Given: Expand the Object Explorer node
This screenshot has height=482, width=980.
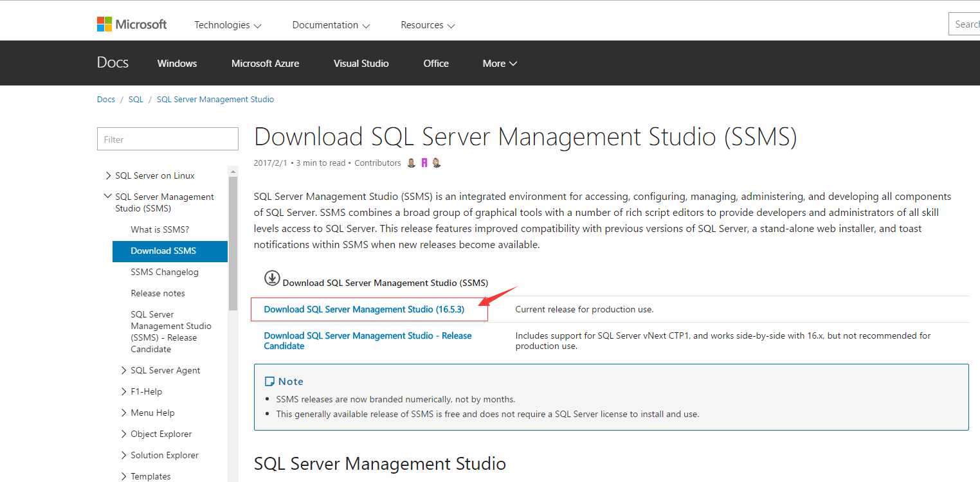Looking at the screenshot, I should tap(123, 434).
